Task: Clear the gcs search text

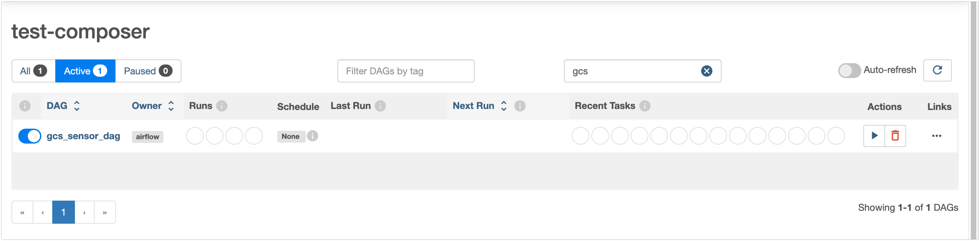Action: pyautogui.click(x=707, y=71)
